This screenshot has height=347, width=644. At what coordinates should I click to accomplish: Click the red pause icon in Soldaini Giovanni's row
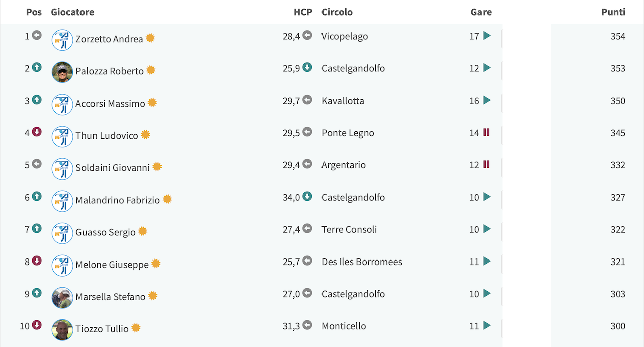pyautogui.click(x=486, y=164)
